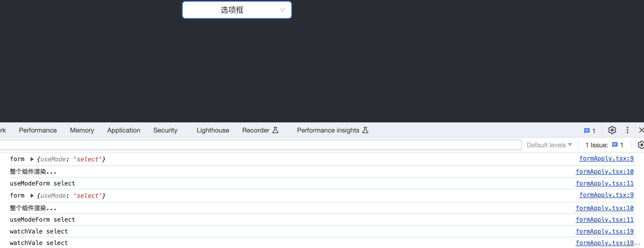Open the Recorder tab

pyautogui.click(x=260, y=130)
